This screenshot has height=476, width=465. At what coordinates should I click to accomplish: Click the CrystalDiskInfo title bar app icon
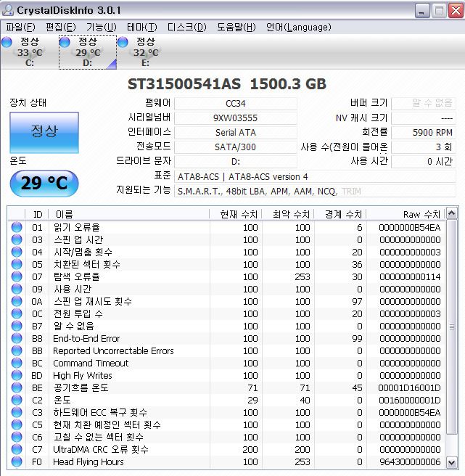click(7, 10)
